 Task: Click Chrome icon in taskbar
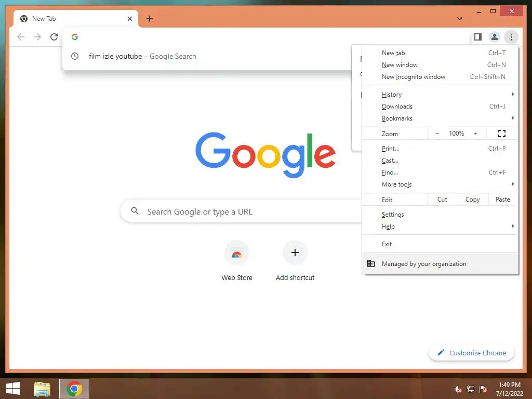pos(74,389)
